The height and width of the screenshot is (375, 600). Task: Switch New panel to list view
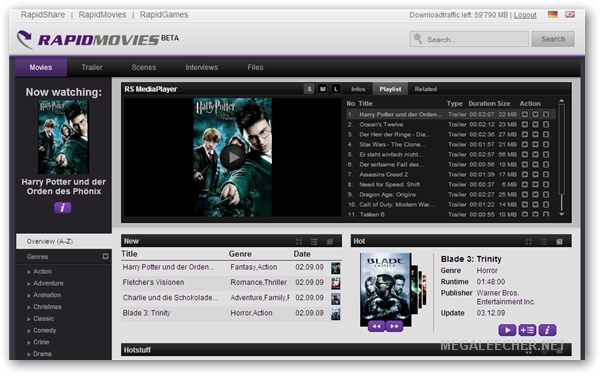(314, 242)
